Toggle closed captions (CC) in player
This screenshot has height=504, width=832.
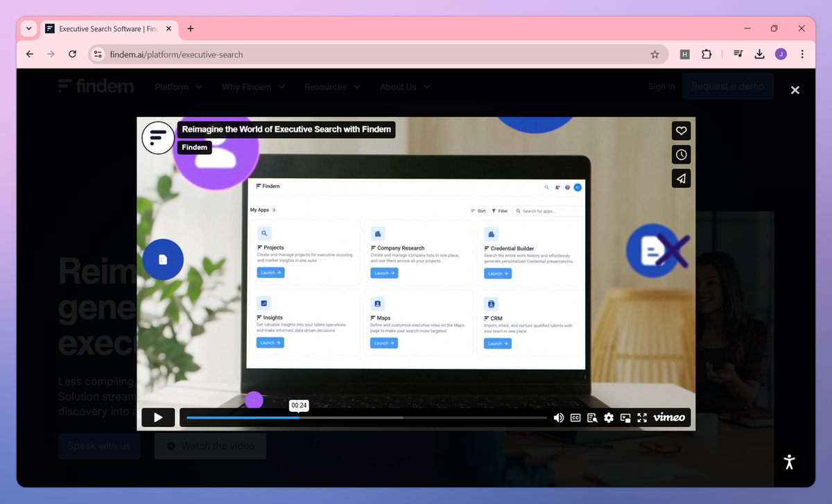click(575, 417)
